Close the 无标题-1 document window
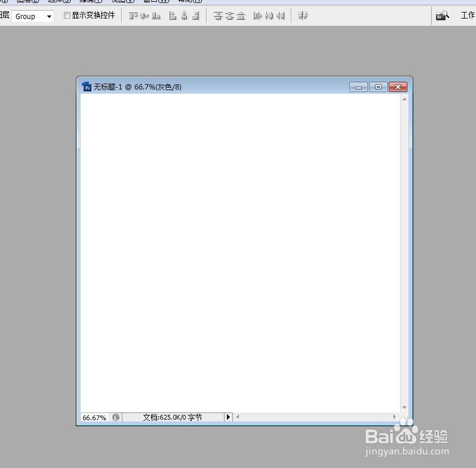Image resolution: width=476 pixels, height=468 pixels. pyautogui.click(x=398, y=87)
